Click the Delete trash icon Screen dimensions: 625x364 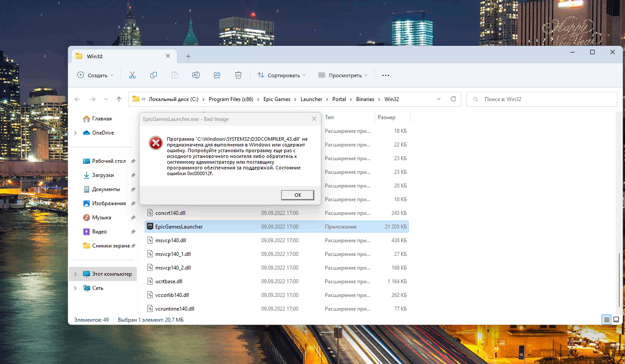pyautogui.click(x=238, y=75)
